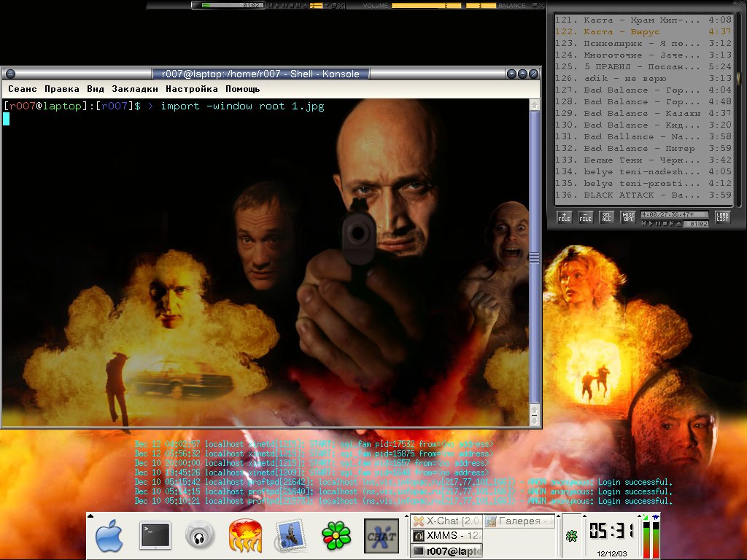Open the MISC OPT. playlist options
Image resolution: width=747 pixels, height=560 pixels.
(628, 217)
